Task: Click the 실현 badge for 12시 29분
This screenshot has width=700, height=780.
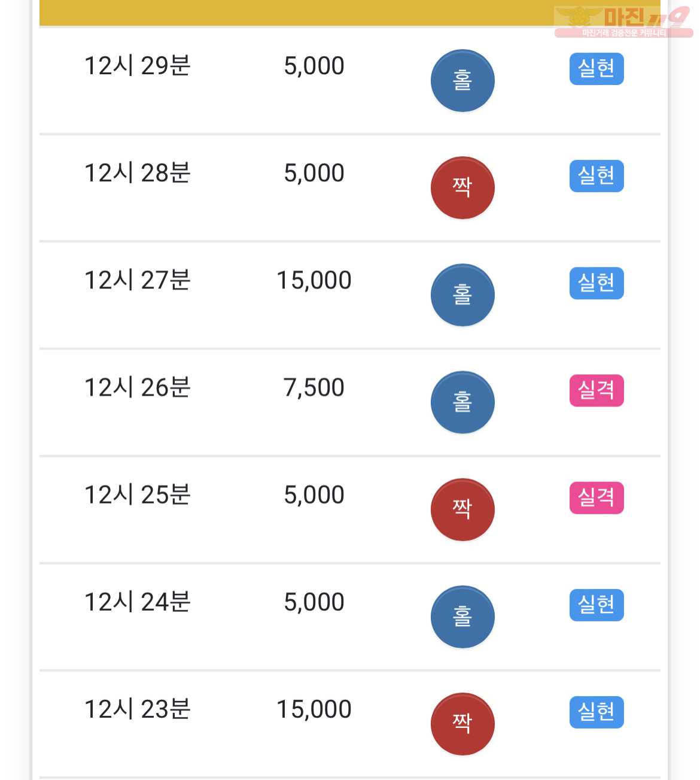Action: (596, 69)
